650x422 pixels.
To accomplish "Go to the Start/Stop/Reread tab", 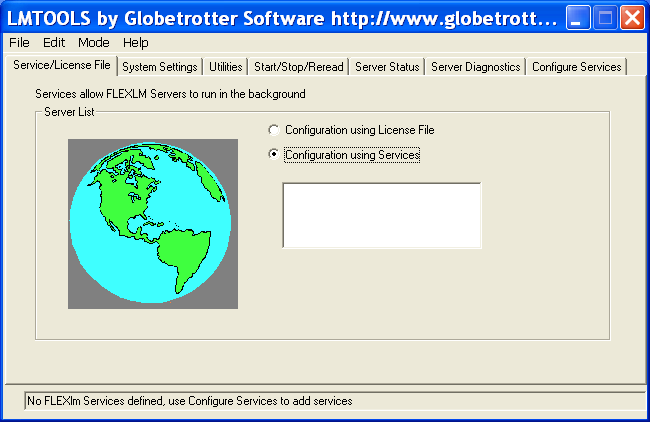I will [298, 67].
